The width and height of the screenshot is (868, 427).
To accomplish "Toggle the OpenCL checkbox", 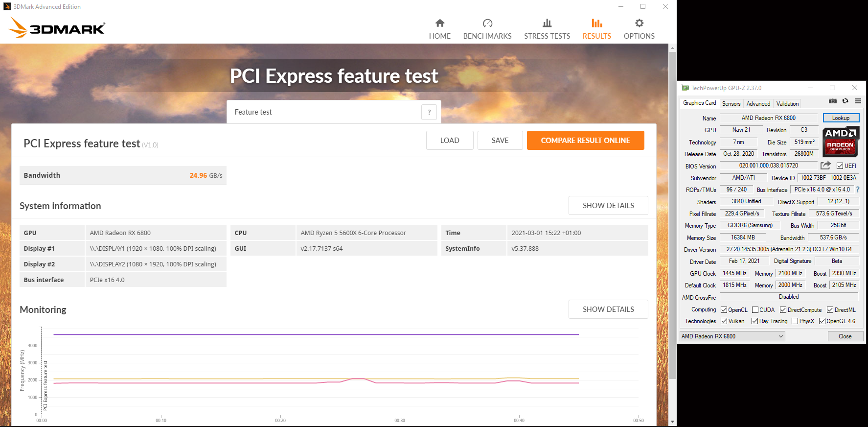I will [724, 310].
